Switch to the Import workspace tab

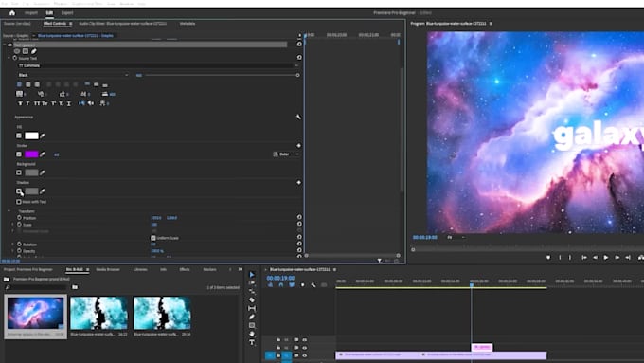tap(31, 12)
